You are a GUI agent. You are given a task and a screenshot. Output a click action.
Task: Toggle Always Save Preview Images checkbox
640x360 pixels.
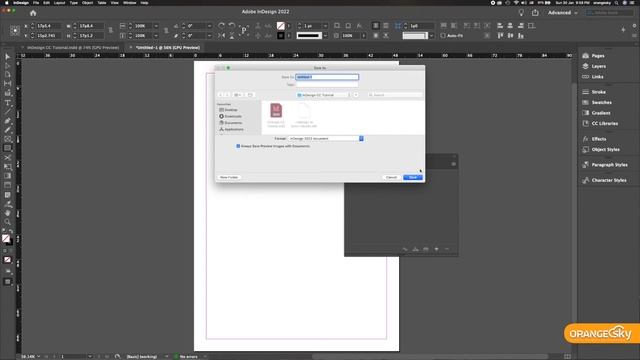click(x=238, y=146)
